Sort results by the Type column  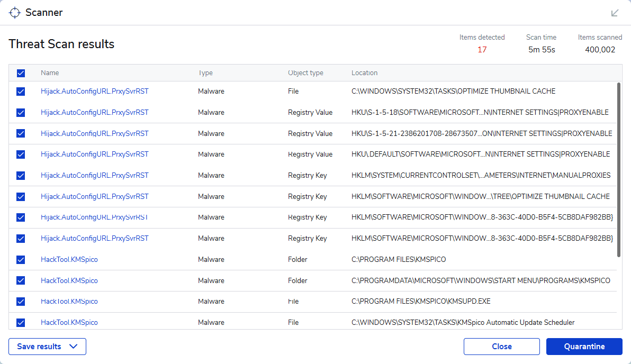tap(206, 73)
